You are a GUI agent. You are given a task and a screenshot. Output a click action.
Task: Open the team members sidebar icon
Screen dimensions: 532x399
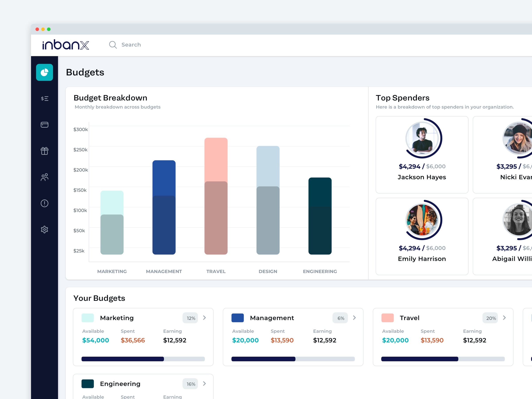click(x=45, y=177)
